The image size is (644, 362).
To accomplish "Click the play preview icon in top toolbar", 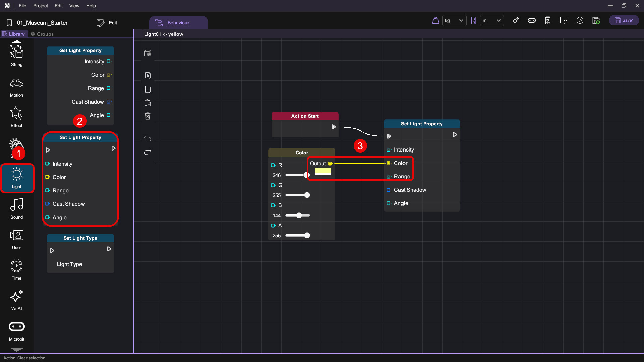I will 580,21.
